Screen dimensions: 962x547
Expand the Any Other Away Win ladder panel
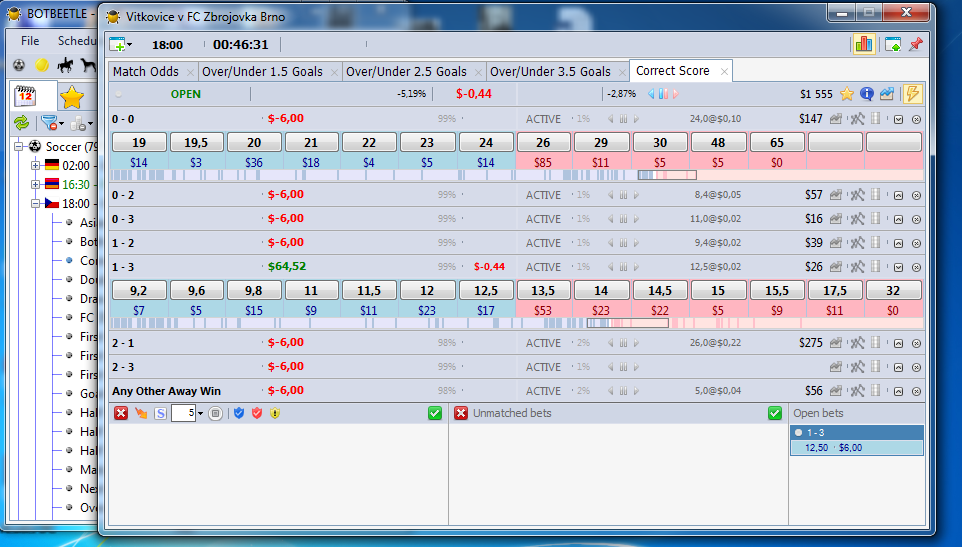click(898, 391)
